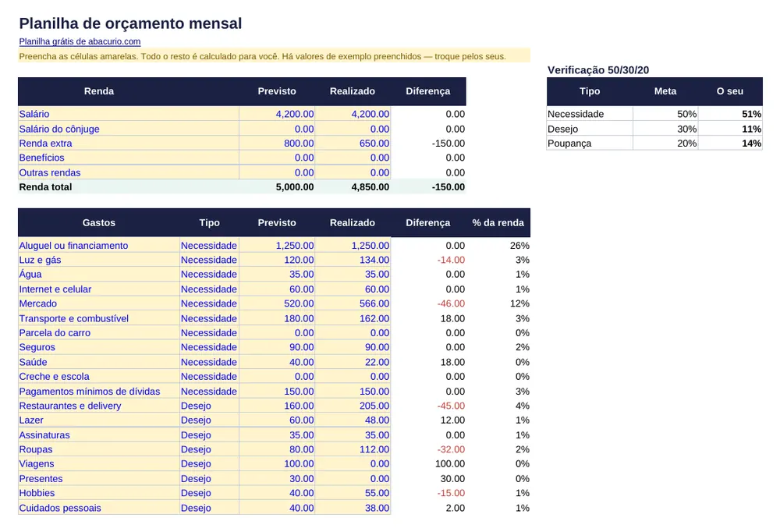Select the 'Aluguel ou financiamento' expense label
This screenshot has width=780, height=532.
[x=73, y=246]
